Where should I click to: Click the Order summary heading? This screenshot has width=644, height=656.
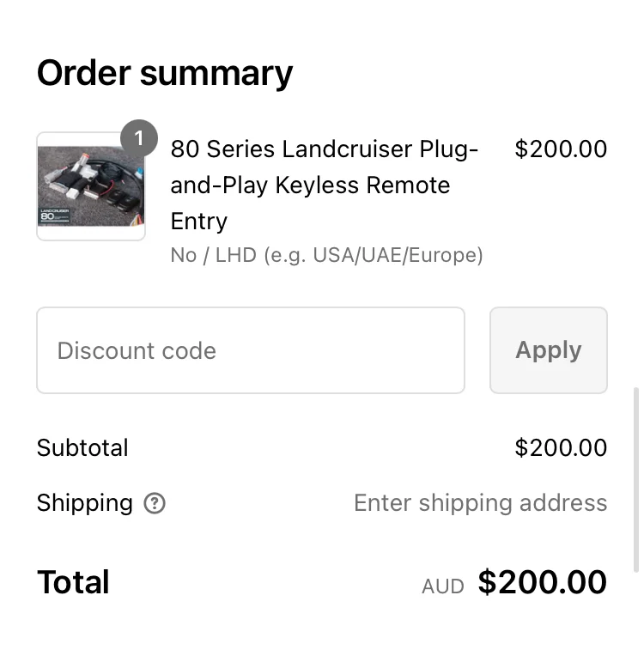[165, 73]
